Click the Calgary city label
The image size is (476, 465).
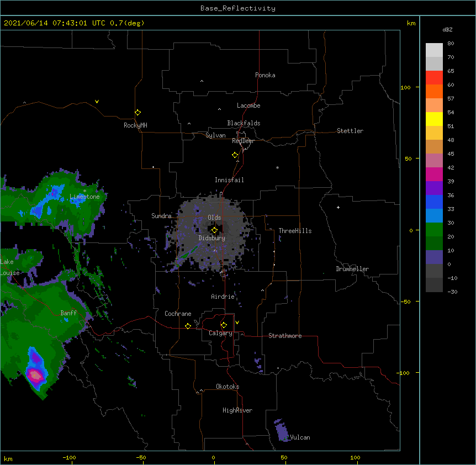pos(220,333)
